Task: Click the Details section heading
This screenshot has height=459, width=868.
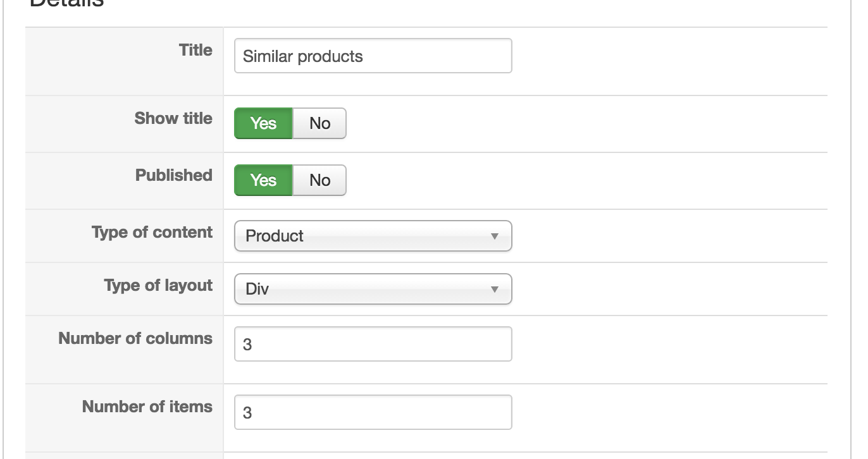Action: 66,4
